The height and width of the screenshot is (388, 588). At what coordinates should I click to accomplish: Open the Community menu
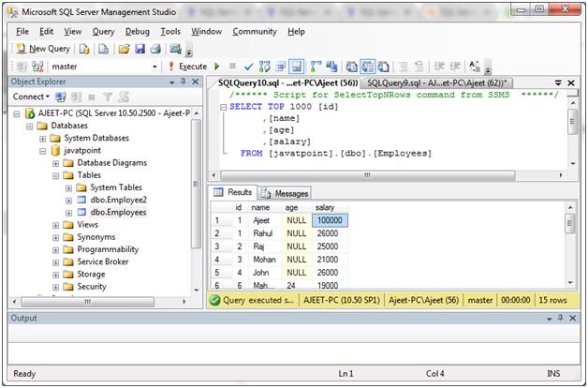pyautogui.click(x=255, y=32)
